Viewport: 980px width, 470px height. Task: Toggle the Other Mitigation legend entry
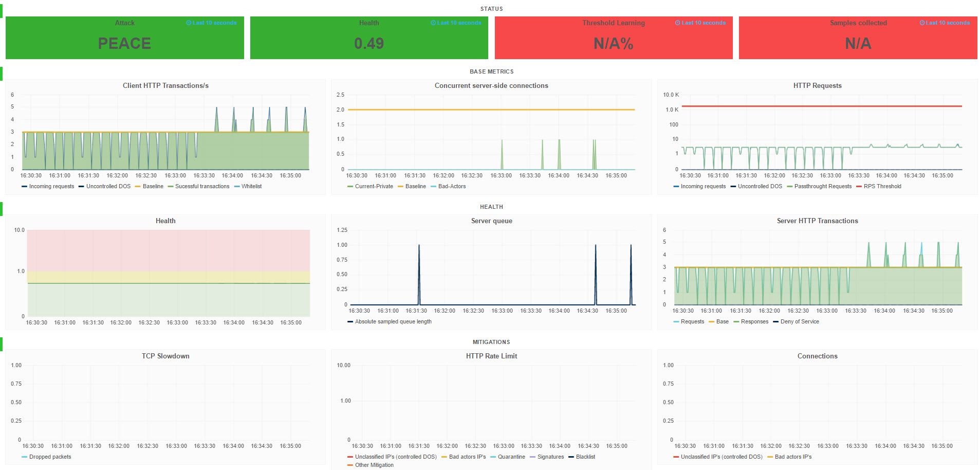point(374,465)
